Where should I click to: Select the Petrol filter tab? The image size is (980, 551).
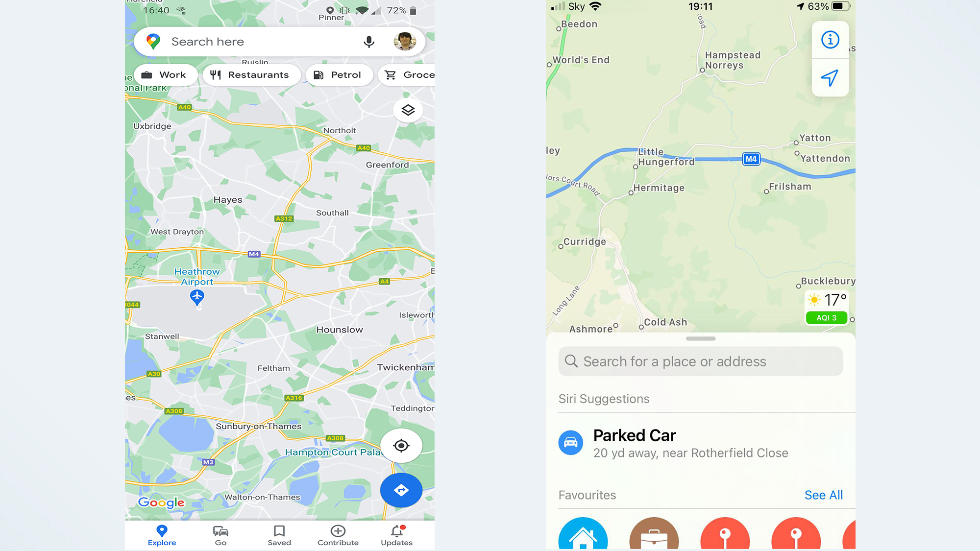coord(338,74)
